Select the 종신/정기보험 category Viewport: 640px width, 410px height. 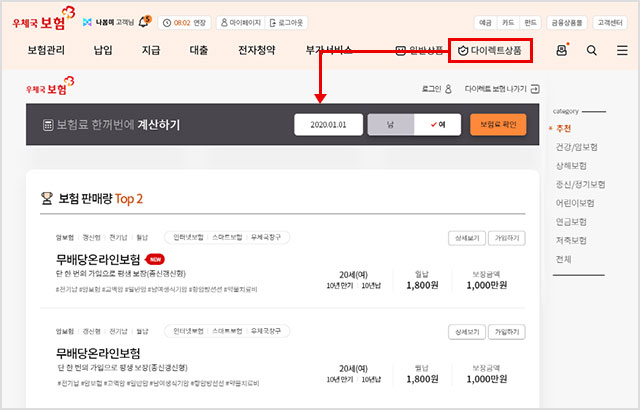pos(580,184)
